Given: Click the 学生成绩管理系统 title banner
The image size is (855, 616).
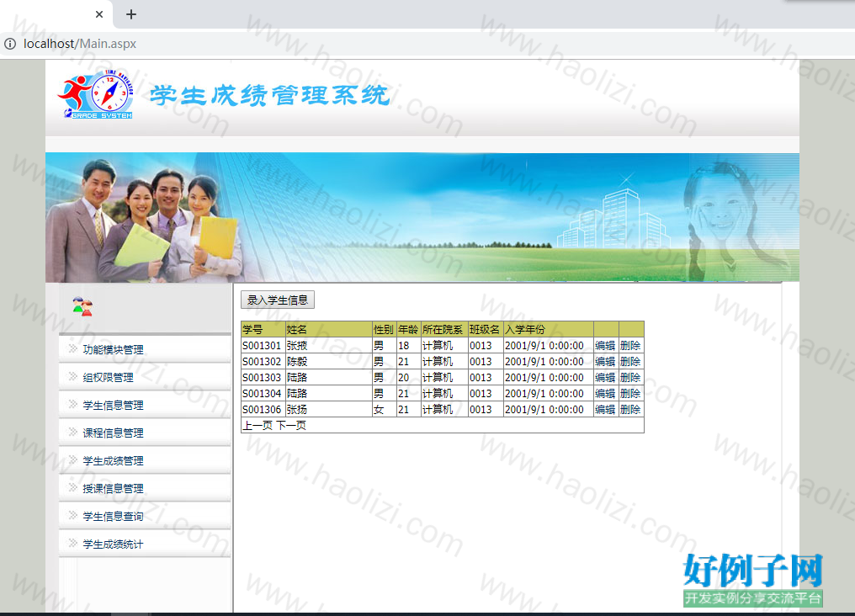Looking at the screenshot, I should [270, 95].
